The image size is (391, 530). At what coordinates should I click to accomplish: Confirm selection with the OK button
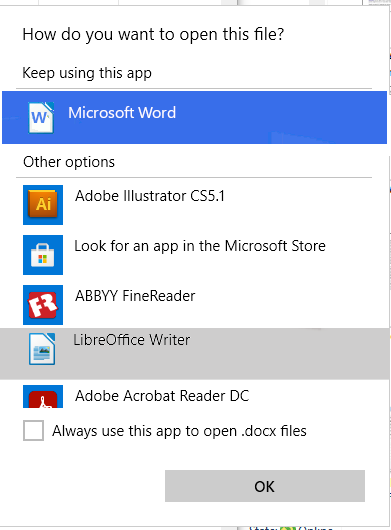point(265,486)
